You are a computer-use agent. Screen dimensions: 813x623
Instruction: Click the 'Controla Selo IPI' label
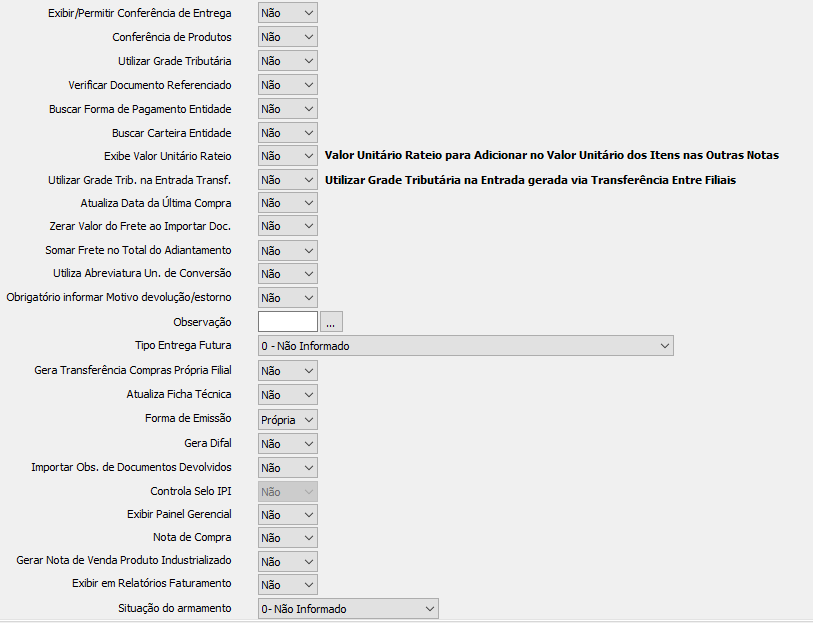(191, 491)
